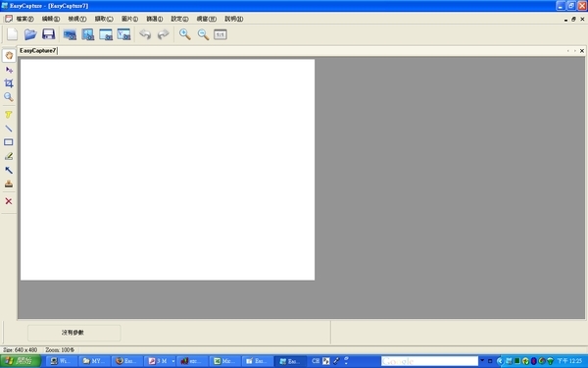
Task: Click the Zoom 100% status text
Action: 60,350
